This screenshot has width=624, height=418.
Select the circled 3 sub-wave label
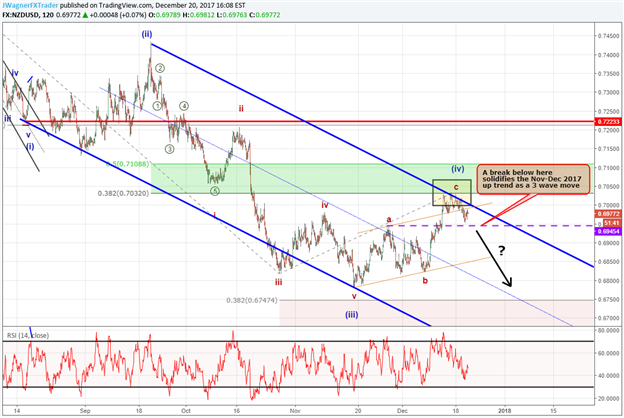coord(170,149)
